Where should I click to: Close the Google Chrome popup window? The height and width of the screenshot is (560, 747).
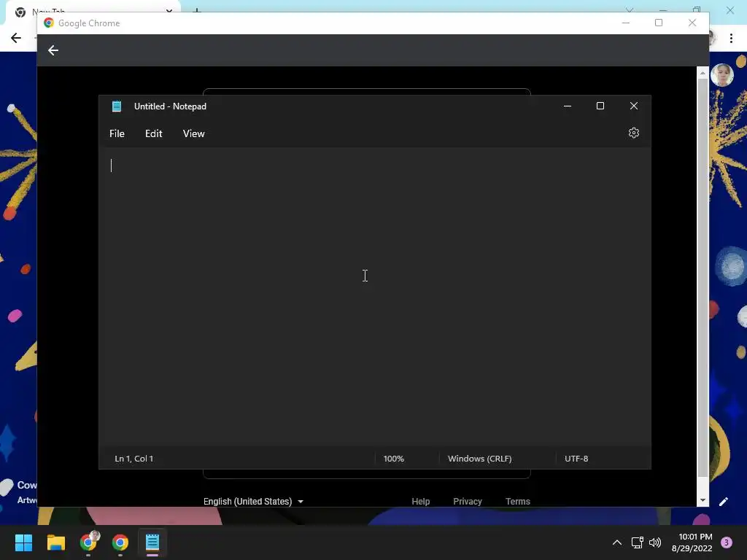pos(692,23)
